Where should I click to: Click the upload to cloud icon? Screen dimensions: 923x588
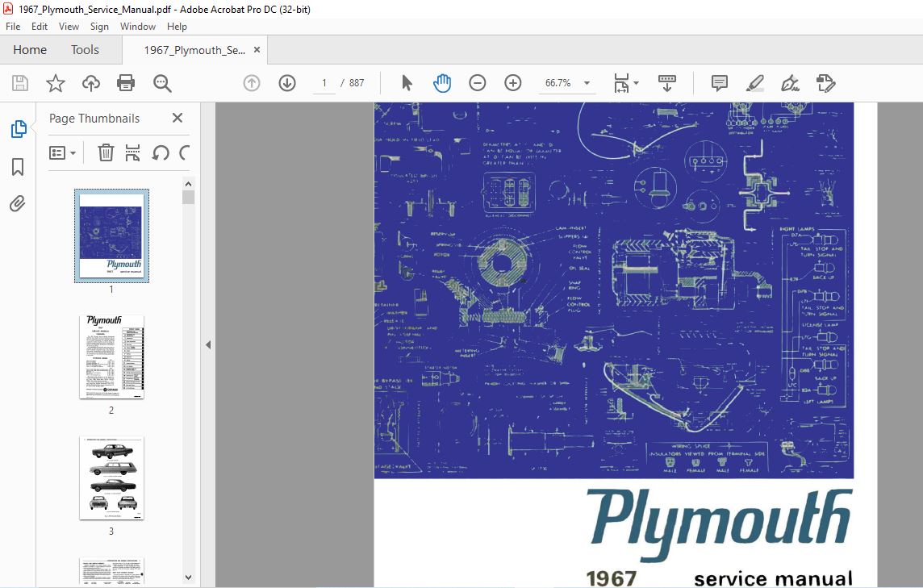click(90, 83)
